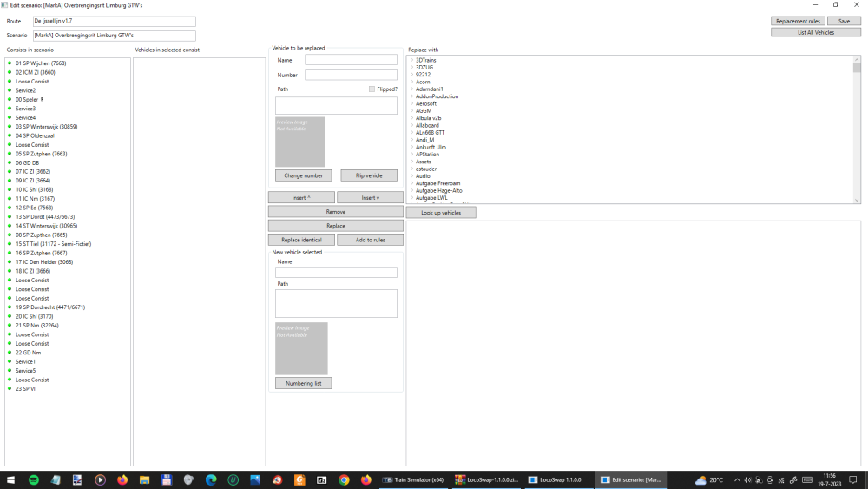Expand the 3DTrains tree node

[411, 60]
